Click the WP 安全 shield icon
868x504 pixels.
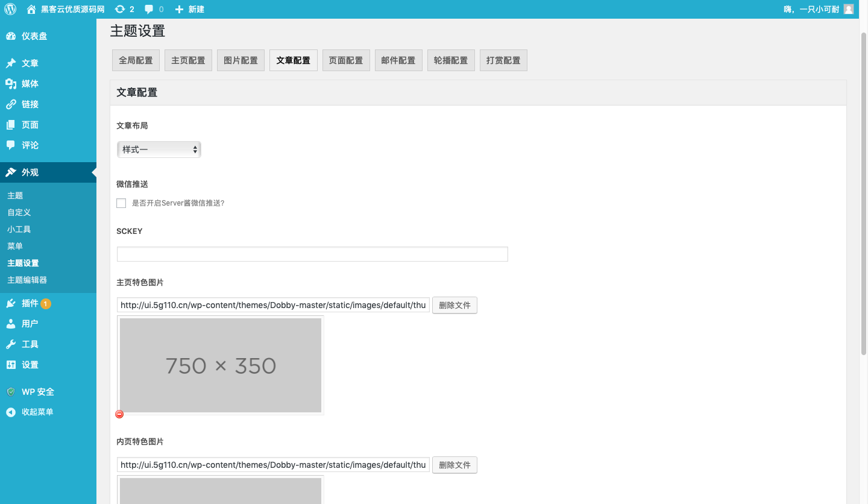pyautogui.click(x=11, y=392)
